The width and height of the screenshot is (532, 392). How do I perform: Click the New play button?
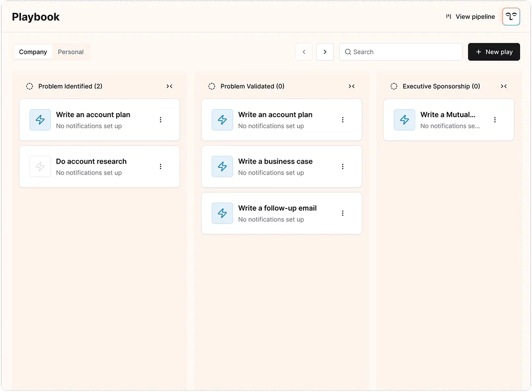pos(494,52)
